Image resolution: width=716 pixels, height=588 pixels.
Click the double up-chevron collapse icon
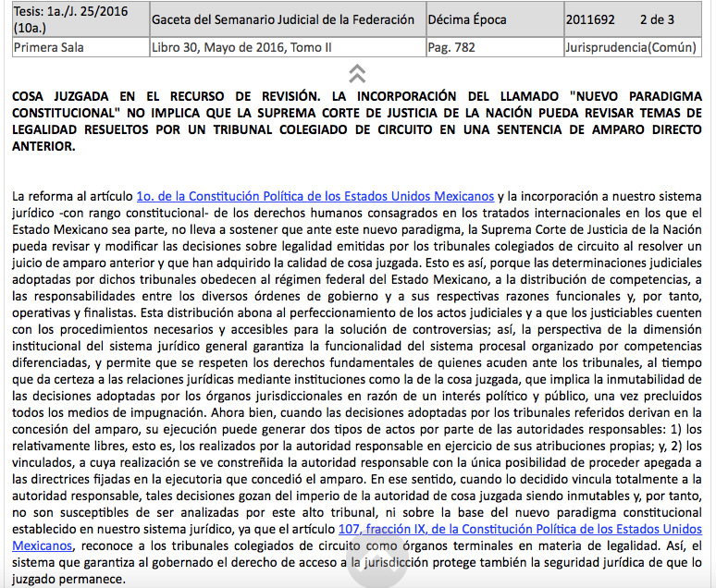[x=357, y=74]
